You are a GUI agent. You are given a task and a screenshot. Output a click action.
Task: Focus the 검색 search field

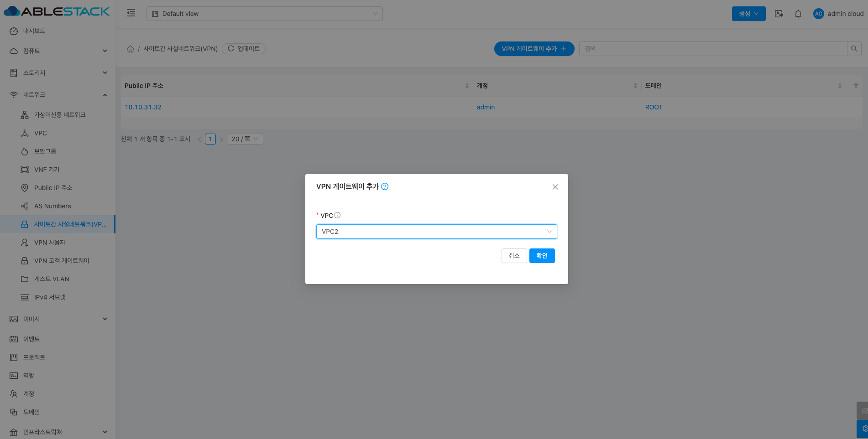coord(713,49)
